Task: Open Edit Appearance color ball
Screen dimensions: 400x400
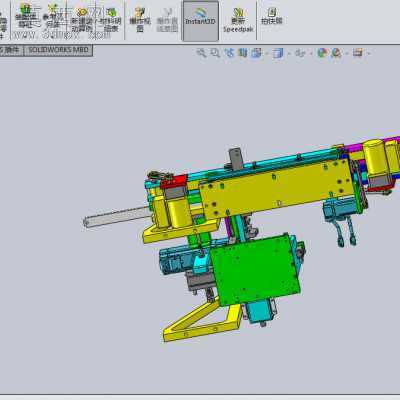Action: [x=322, y=53]
